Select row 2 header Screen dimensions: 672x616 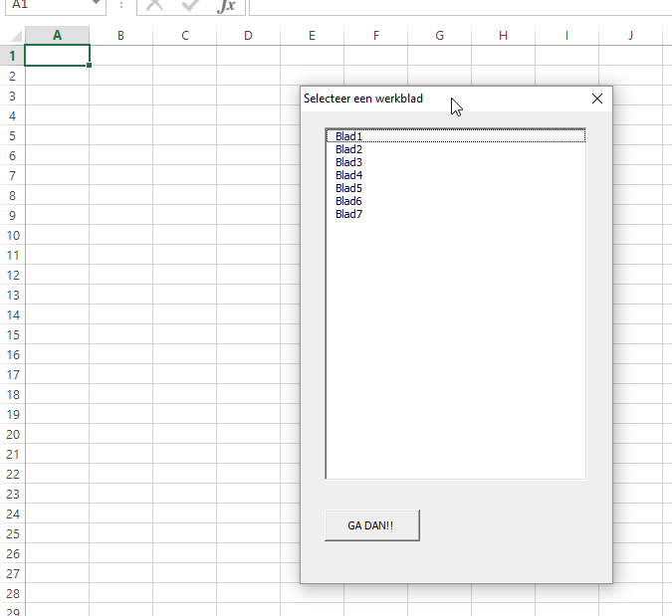tap(12, 76)
